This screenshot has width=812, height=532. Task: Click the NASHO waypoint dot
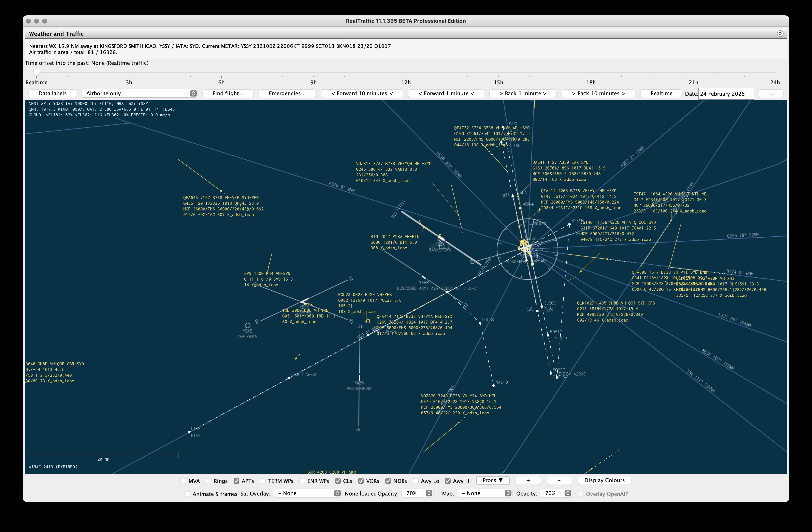493,385
